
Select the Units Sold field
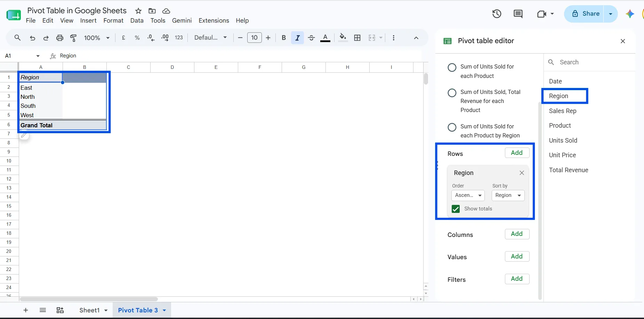(x=563, y=141)
